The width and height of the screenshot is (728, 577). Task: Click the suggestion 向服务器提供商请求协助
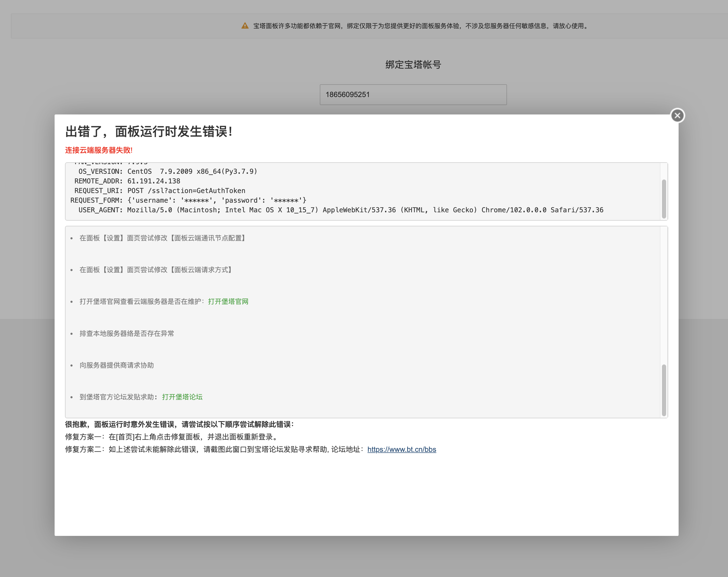pos(116,365)
